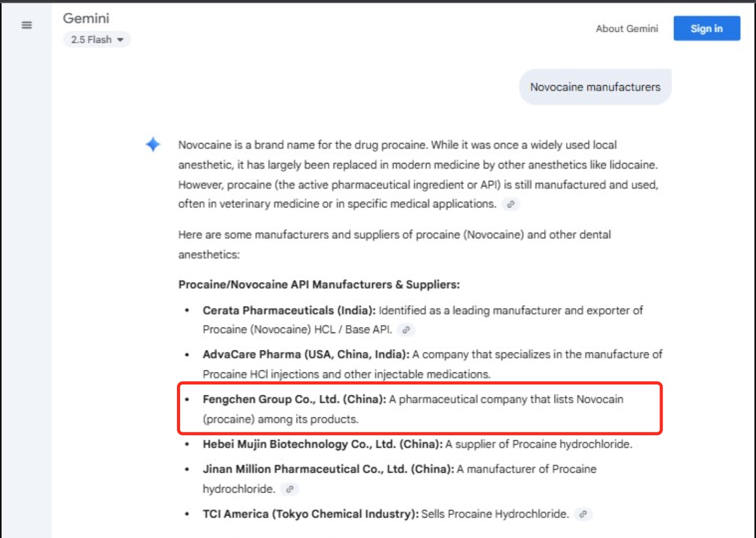Image resolution: width=756 pixels, height=538 pixels.
Task: Click the Gemini title logo
Action: [86, 18]
